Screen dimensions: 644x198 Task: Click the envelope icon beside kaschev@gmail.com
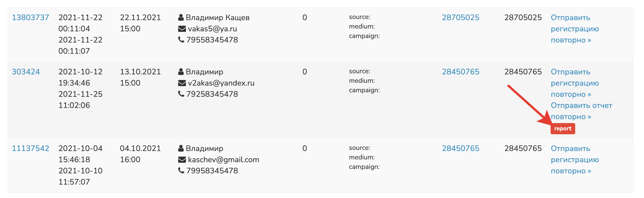point(182,160)
